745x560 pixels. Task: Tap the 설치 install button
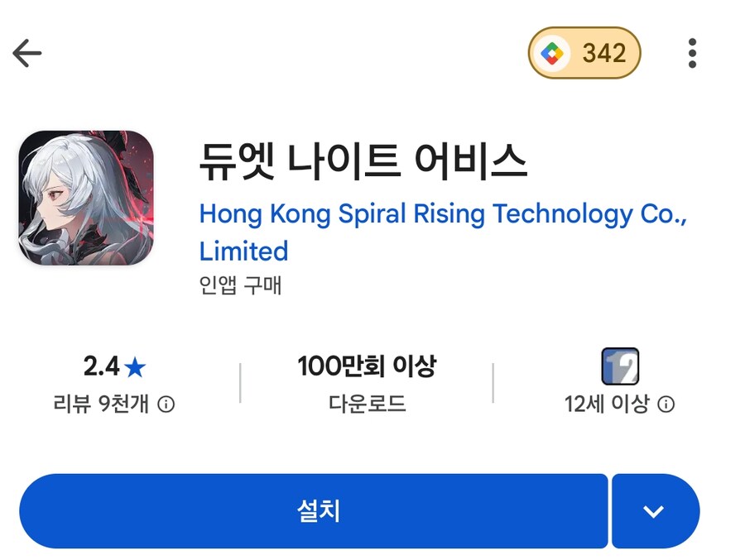pyautogui.click(x=315, y=511)
